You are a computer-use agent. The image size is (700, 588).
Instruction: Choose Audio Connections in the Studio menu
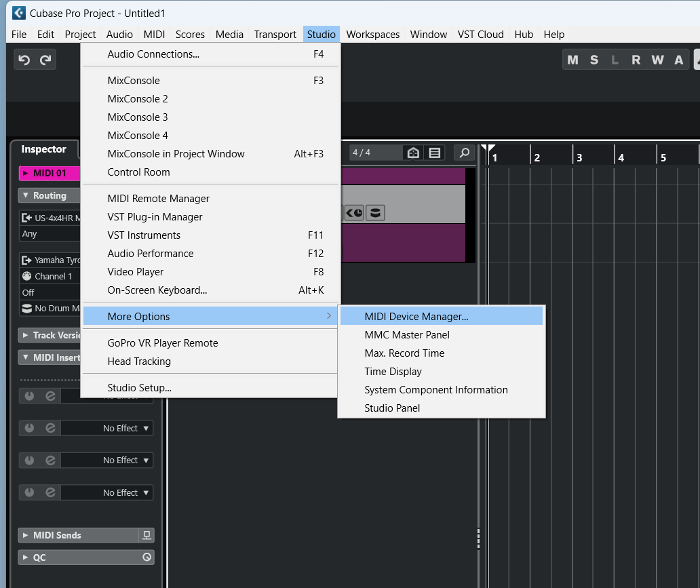pyautogui.click(x=153, y=54)
